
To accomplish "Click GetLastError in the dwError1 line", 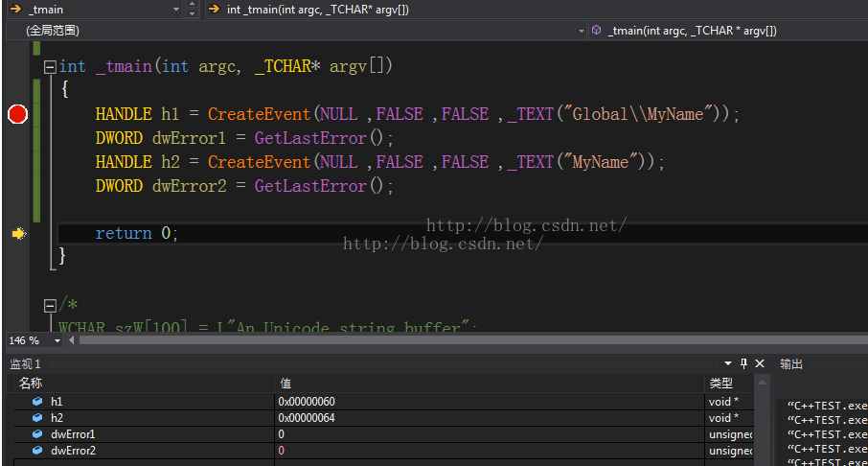I will [x=310, y=138].
